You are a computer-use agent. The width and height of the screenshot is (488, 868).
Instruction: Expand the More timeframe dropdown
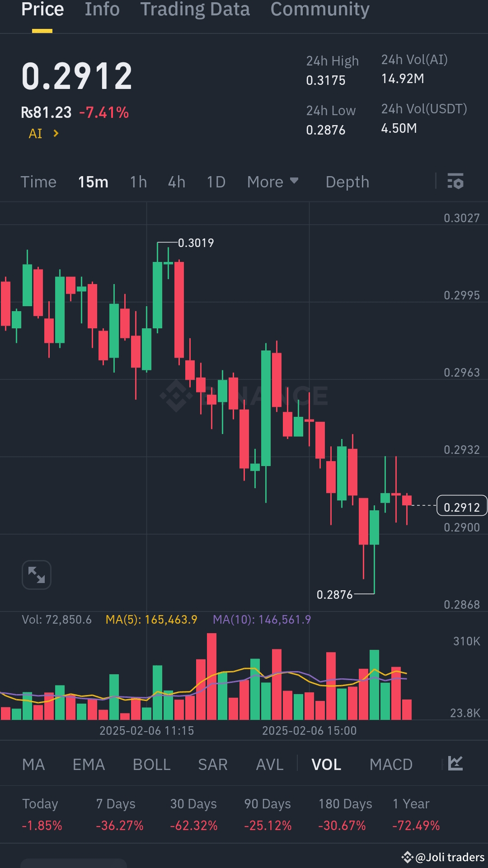coord(273,182)
